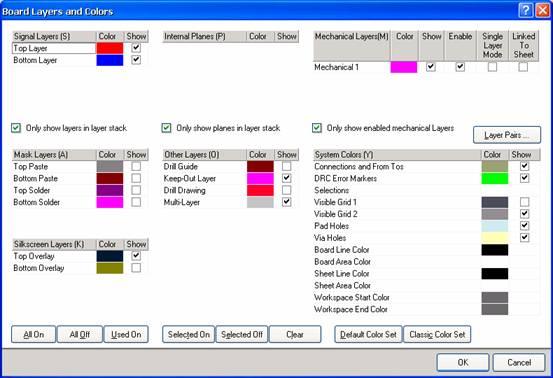Change the Top Layer red color swatch
553x378 pixels.
[x=110, y=48]
